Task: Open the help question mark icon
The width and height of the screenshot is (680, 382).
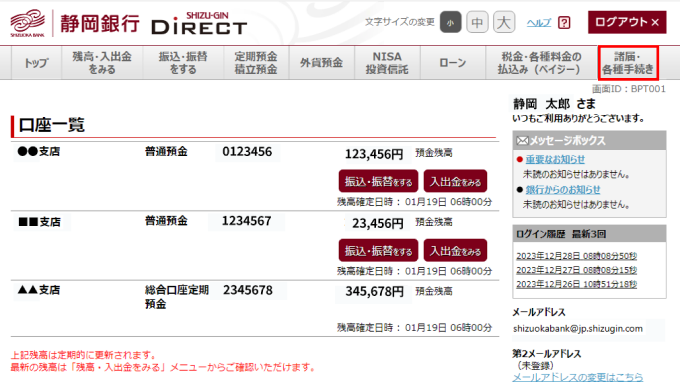Action: (x=564, y=23)
